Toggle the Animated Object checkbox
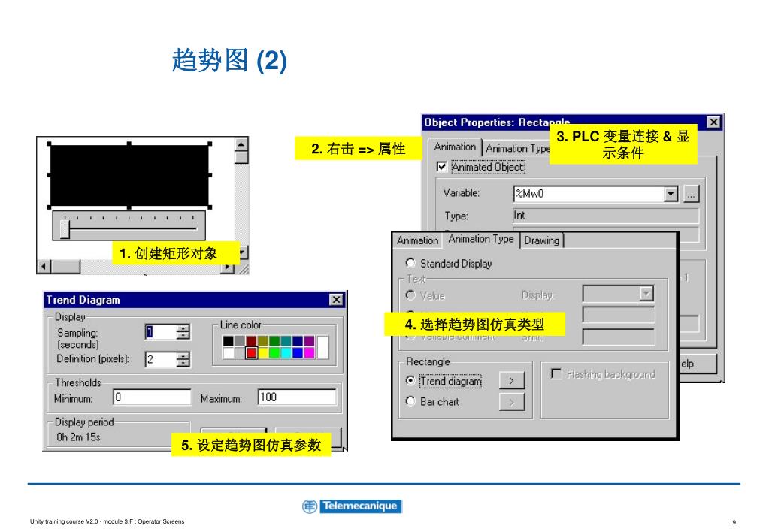Image resolution: width=769 pixels, height=532 pixels. pos(441,167)
